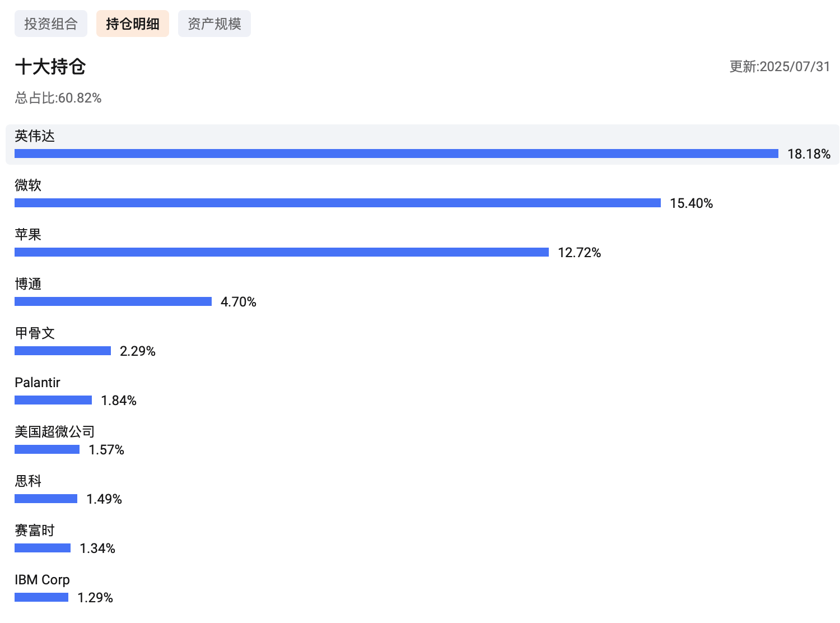Click the 英伟达 18.18% bar

pos(396,154)
